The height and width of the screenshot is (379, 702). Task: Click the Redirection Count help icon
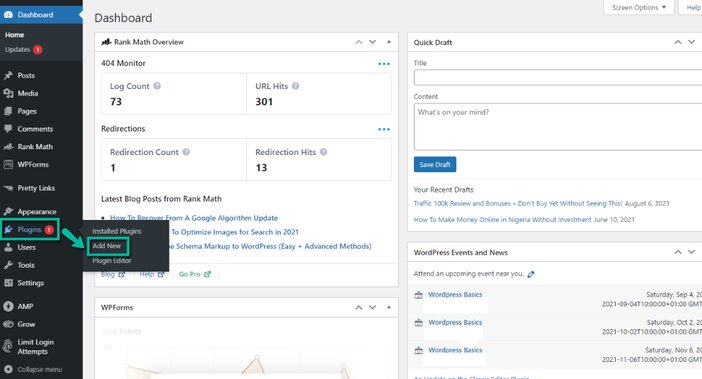[186, 152]
